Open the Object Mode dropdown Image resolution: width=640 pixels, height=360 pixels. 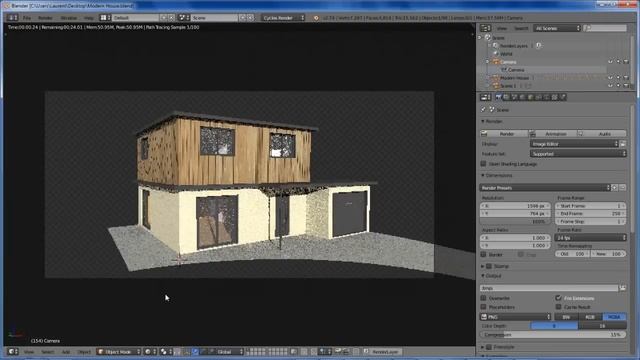[119, 351]
